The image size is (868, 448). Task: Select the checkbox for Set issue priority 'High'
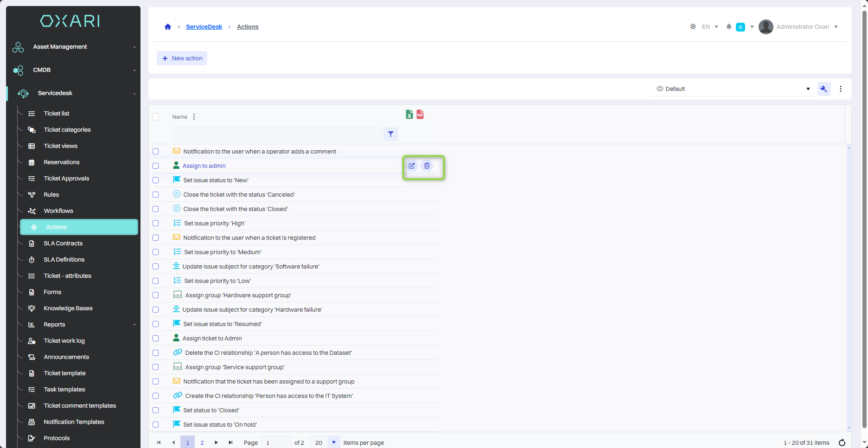click(x=156, y=224)
